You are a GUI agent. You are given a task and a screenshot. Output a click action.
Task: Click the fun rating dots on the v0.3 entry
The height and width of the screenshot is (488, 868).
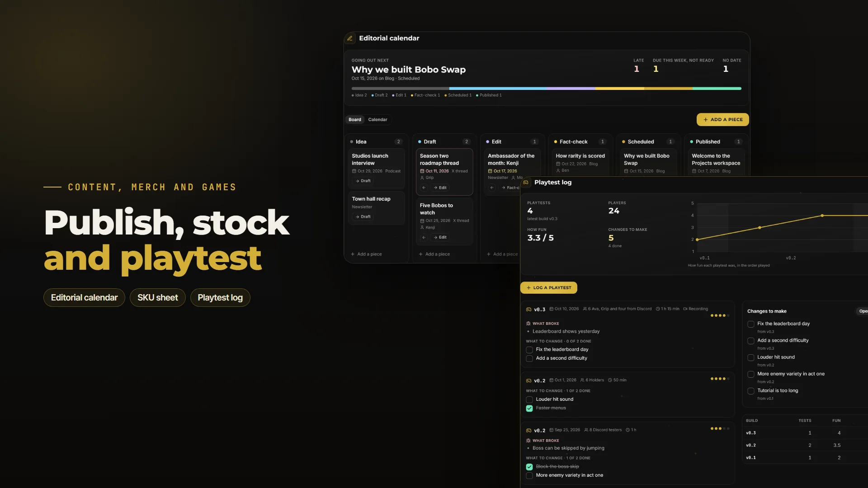coord(720,316)
